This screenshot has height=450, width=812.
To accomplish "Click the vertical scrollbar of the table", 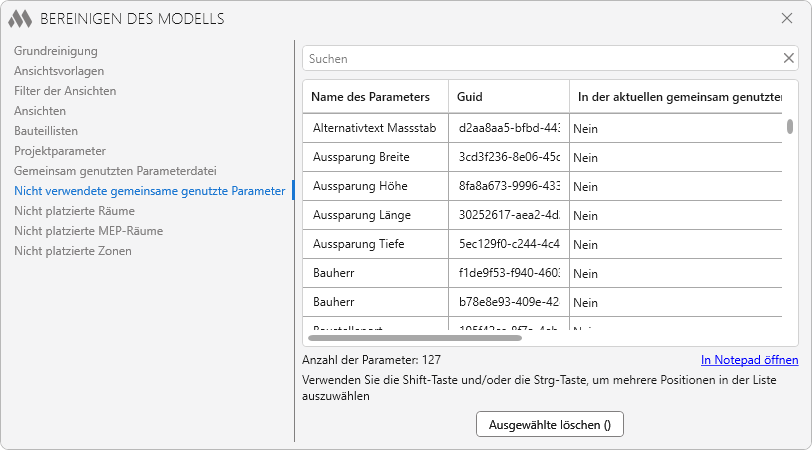I will 790,127.
